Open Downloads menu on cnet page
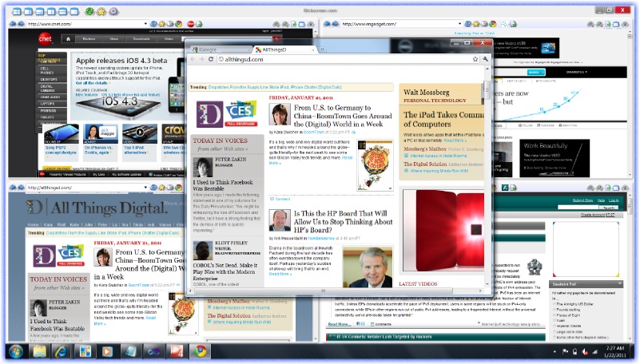The height and width of the screenshot is (364, 640). tap(141, 39)
